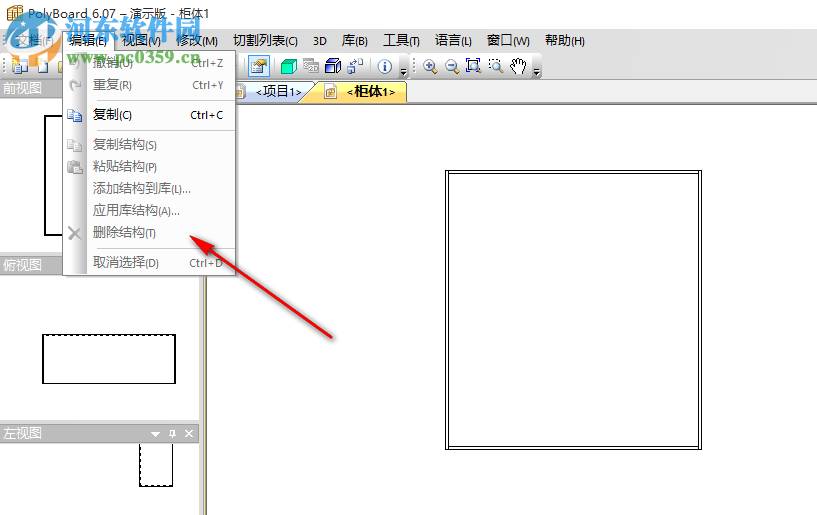
Task: Choose 重复(R) redo menu entry
Action: tap(149, 85)
